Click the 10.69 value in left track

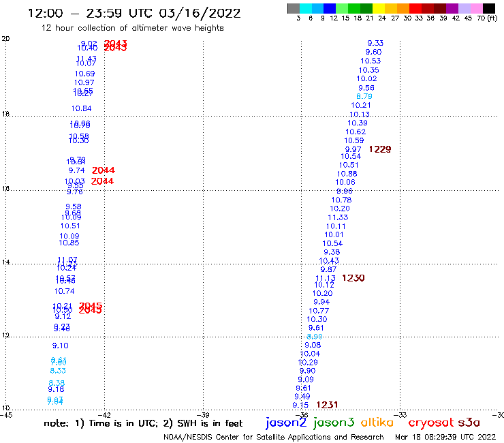click(85, 74)
